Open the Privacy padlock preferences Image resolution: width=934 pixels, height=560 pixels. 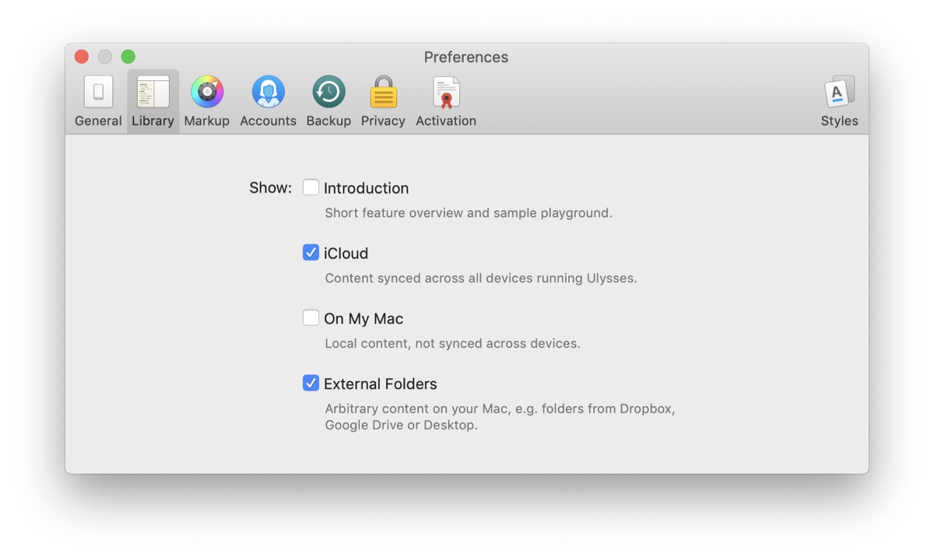point(383,101)
